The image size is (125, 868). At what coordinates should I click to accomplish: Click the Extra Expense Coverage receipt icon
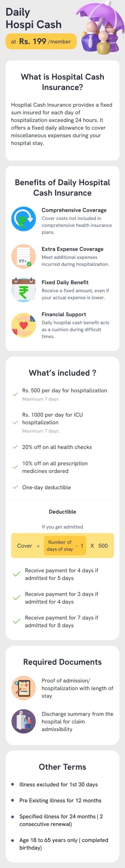[24, 257]
